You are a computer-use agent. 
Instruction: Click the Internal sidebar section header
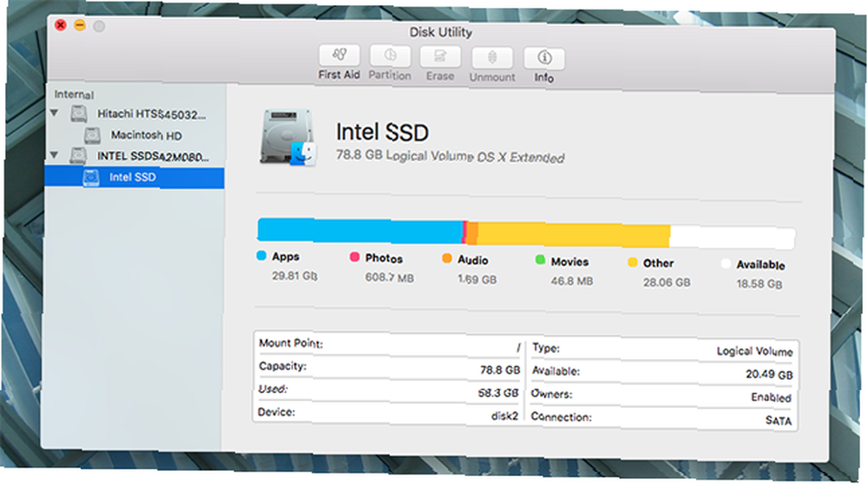click(74, 95)
